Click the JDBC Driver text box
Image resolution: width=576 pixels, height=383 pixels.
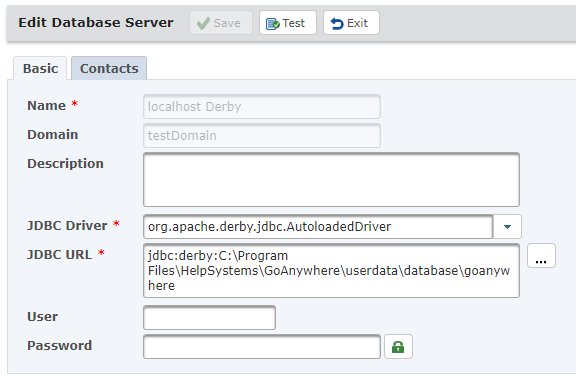coord(318,227)
